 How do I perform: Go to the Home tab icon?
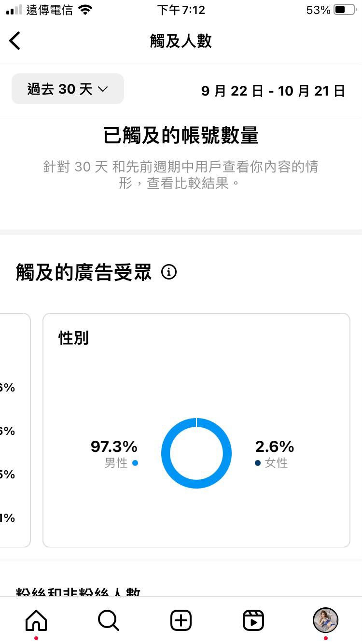click(36, 620)
